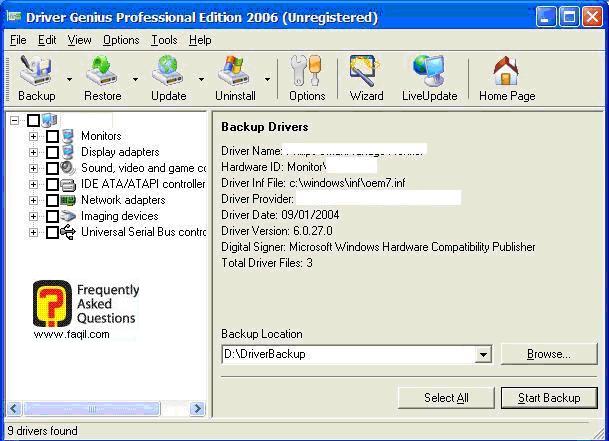Screen dimensions: 609x441
Task: Enable the Network adapters checkbox
Action: [x=52, y=200]
